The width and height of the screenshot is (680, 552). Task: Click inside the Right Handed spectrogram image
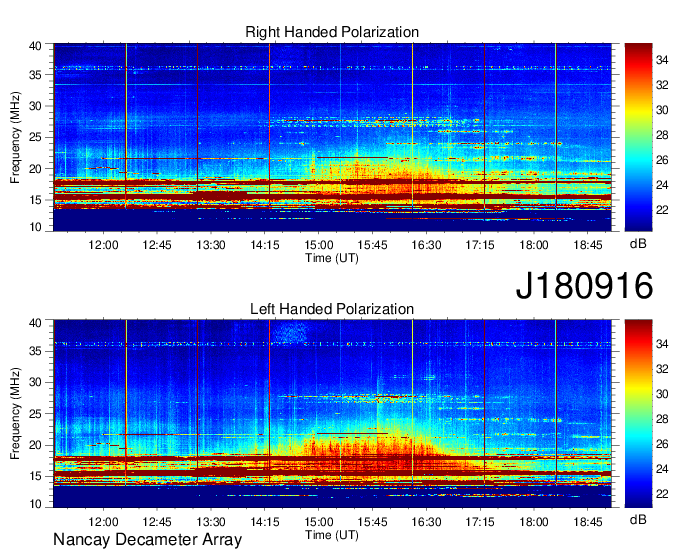[x=332, y=137]
